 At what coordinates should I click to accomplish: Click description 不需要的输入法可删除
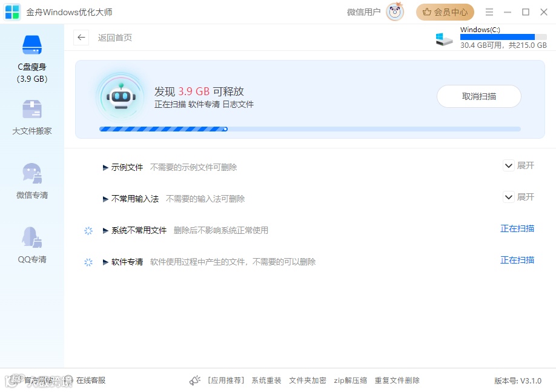205,199
